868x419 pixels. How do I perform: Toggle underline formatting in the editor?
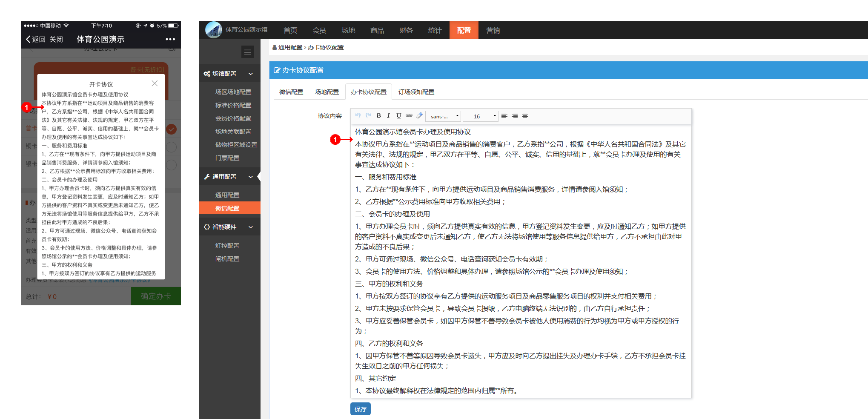point(398,115)
